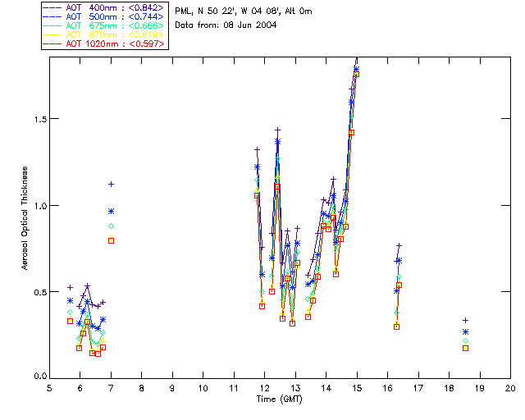Click the purple dashed line swatch for 400nm

click(x=53, y=7)
